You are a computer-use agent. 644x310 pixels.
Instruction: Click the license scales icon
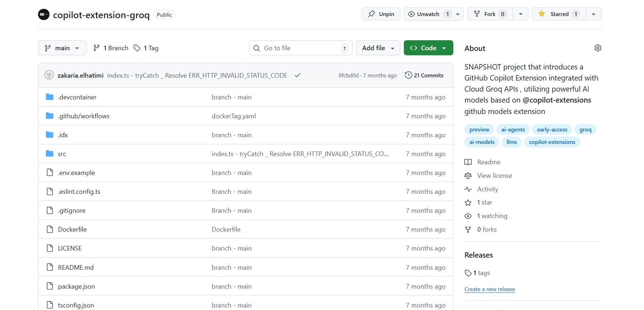point(468,176)
